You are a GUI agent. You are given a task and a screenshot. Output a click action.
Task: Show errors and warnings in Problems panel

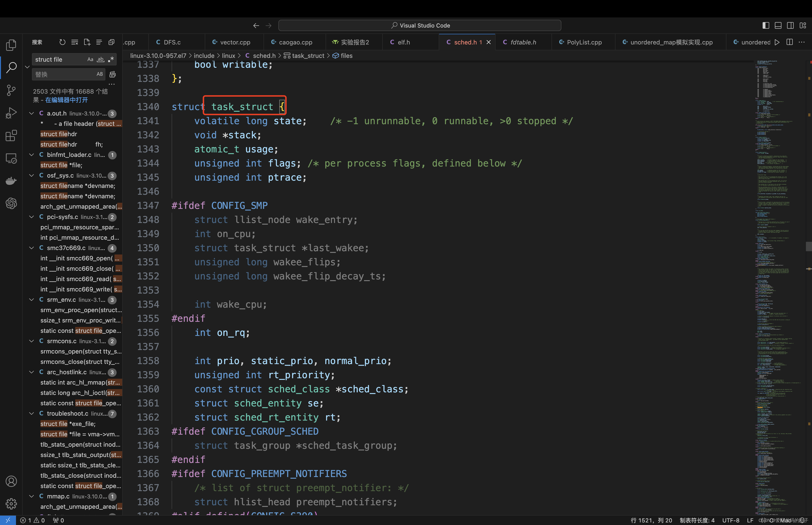tap(33, 520)
